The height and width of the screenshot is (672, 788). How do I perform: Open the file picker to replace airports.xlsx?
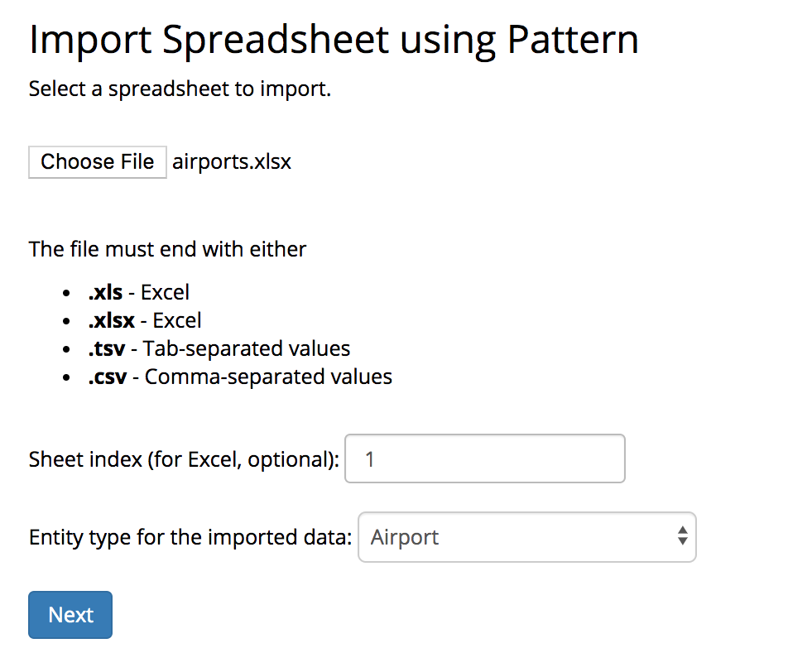(x=97, y=161)
